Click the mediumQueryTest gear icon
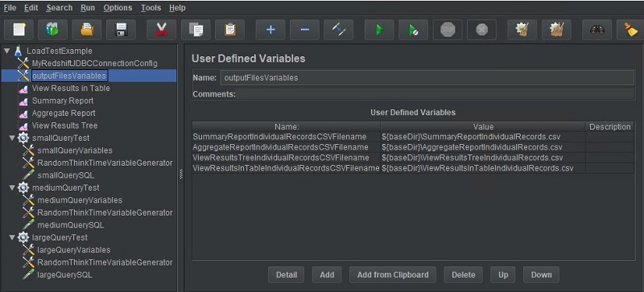The image size is (644, 292). (23, 187)
